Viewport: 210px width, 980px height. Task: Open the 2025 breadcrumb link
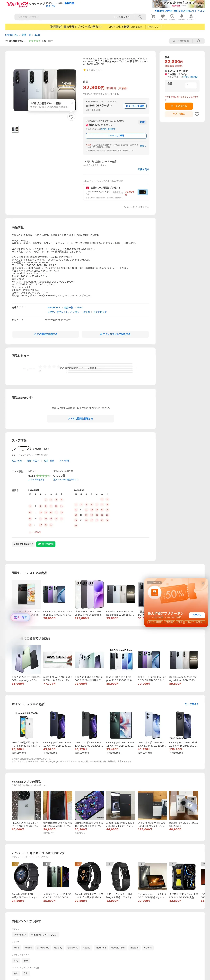[37, 35]
